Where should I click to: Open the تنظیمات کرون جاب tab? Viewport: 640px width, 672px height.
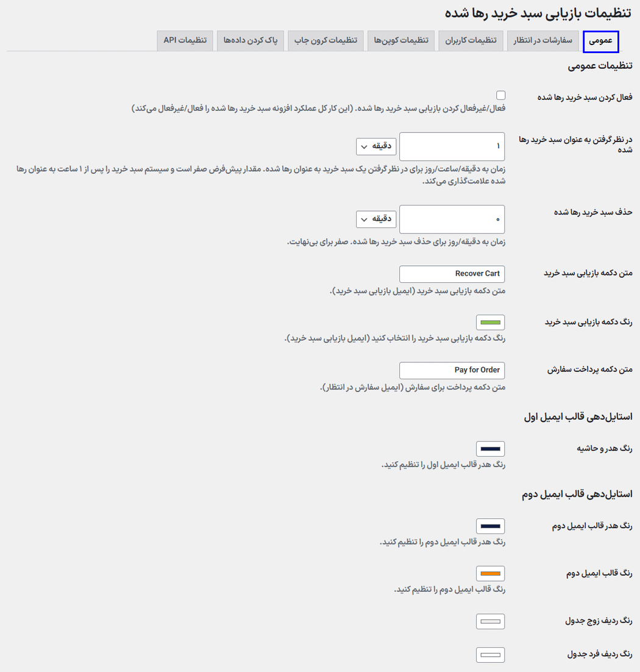[325, 41]
